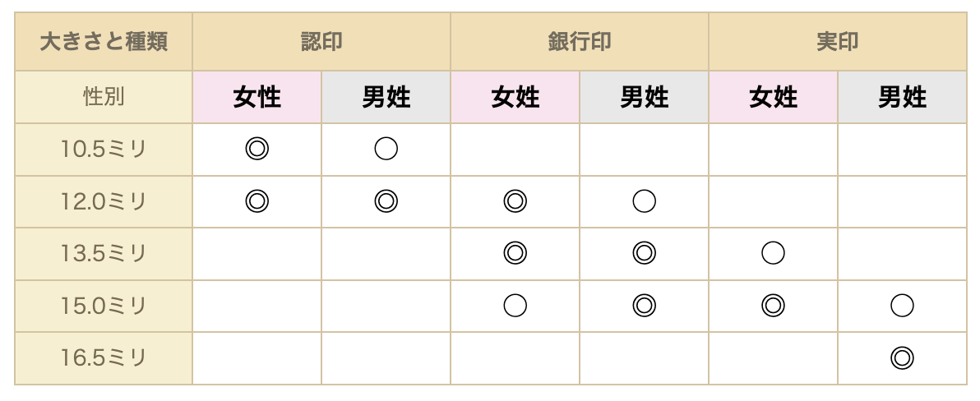Click double circle for 10.5ミリ 認印 女性
980x401 pixels.
click(x=257, y=150)
